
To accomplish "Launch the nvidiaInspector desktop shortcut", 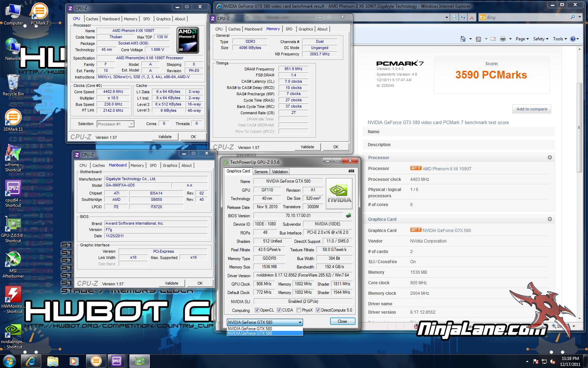I will pos(13,336).
